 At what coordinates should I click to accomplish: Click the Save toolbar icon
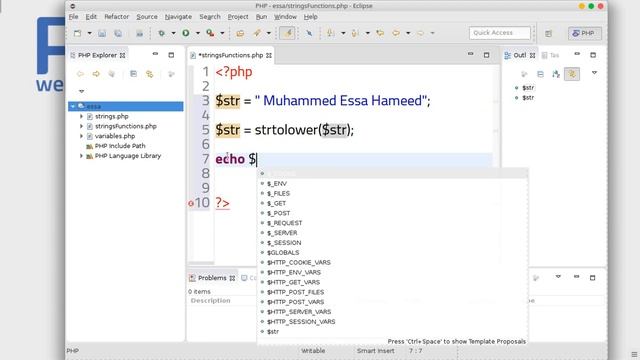[102, 33]
